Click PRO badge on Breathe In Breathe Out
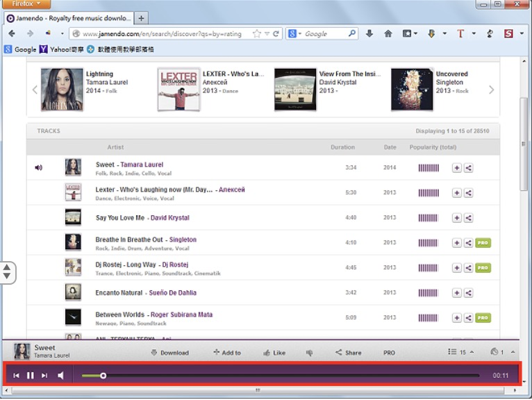The height and width of the screenshot is (400, 532). click(483, 242)
